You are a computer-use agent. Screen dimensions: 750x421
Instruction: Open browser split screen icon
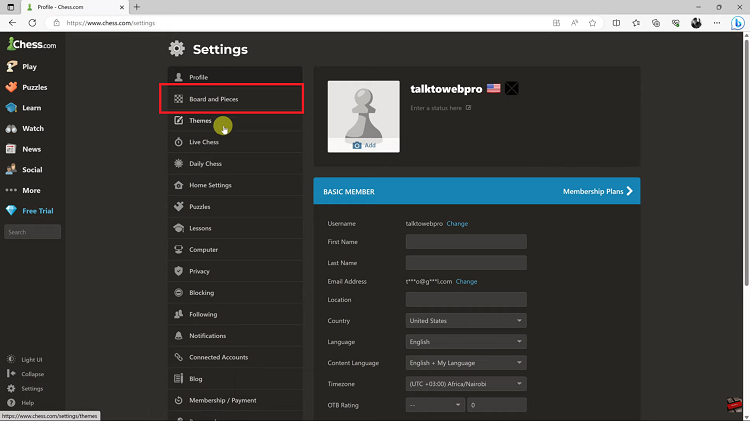tap(617, 22)
